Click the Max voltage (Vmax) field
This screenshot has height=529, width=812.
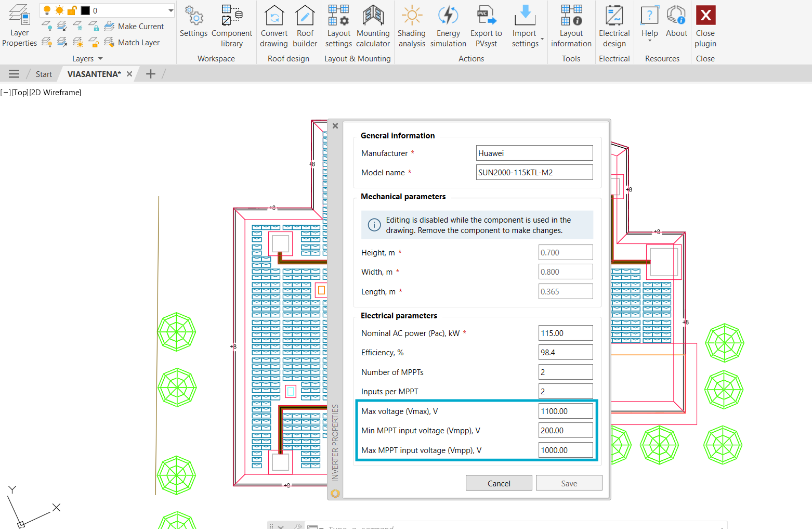click(566, 411)
